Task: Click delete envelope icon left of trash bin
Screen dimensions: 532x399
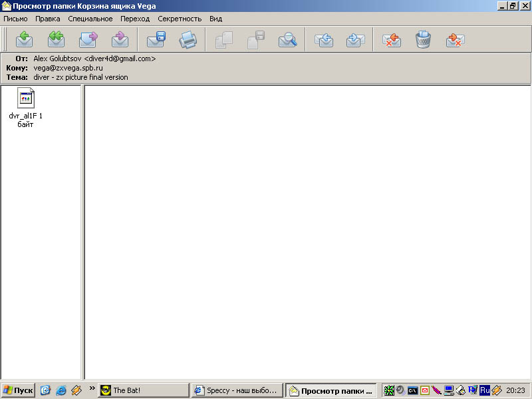Action: (x=392, y=40)
